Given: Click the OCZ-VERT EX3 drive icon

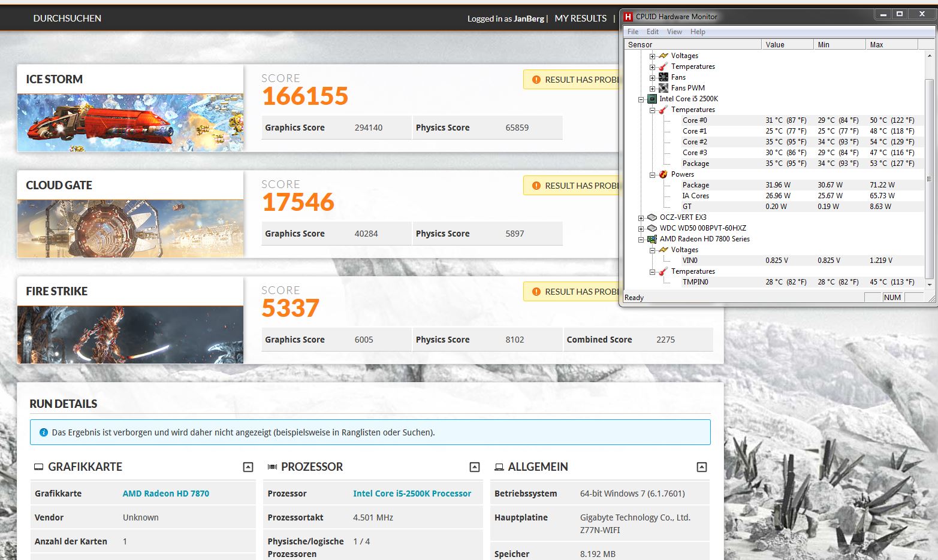Looking at the screenshot, I should [x=652, y=217].
